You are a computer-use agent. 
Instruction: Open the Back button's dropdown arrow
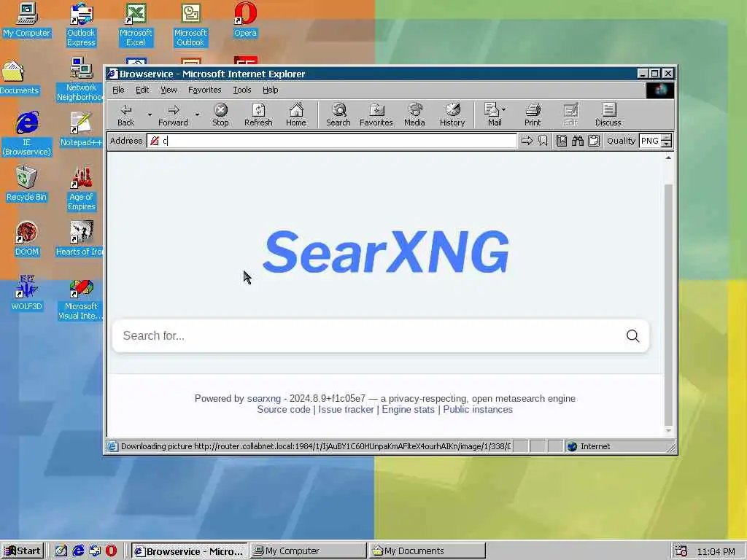[x=150, y=114]
